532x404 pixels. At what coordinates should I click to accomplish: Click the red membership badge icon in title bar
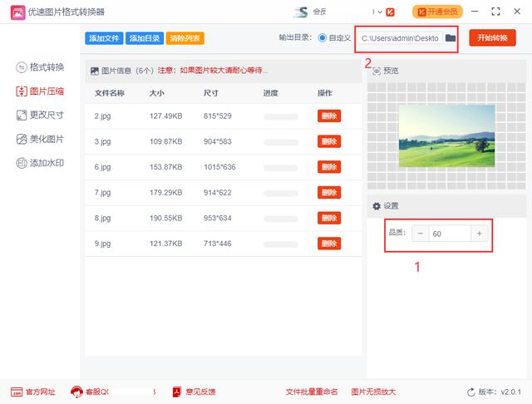click(x=390, y=12)
